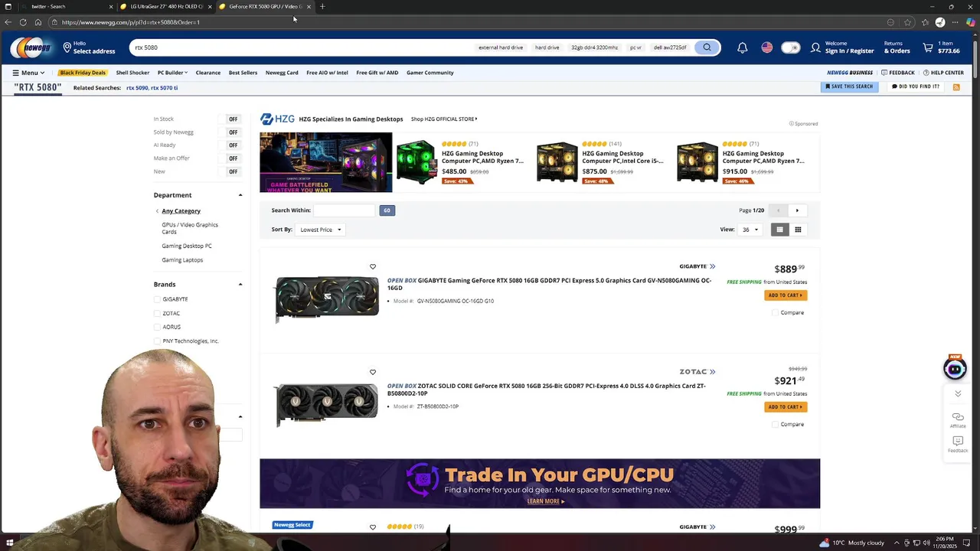Image resolution: width=980 pixels, height=551 pixels.
Task: Click the Trade In Your GPU/CPU banner
Action: point(540,484)
